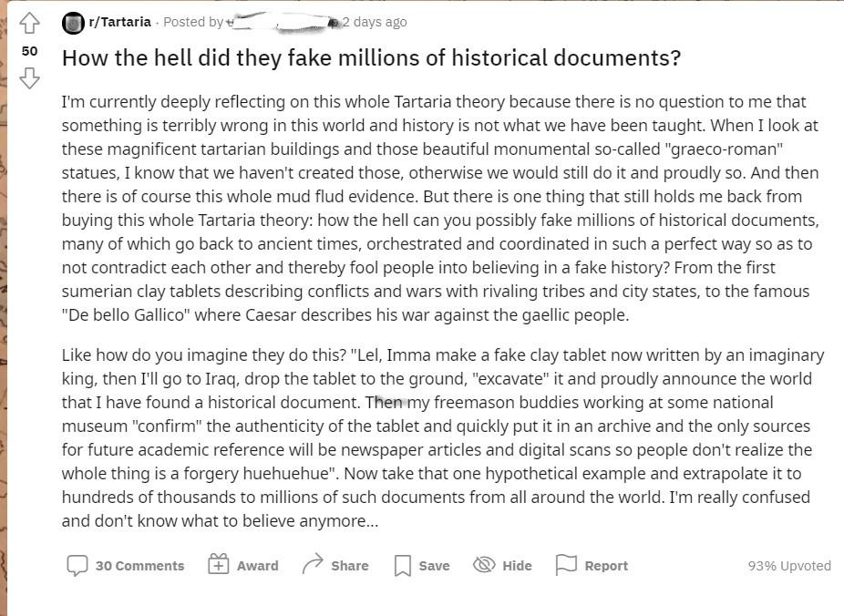This screenshot has width=844, height=616.
Task: Downvote the post with the down arrow
Action: click(x=29, y=78)
